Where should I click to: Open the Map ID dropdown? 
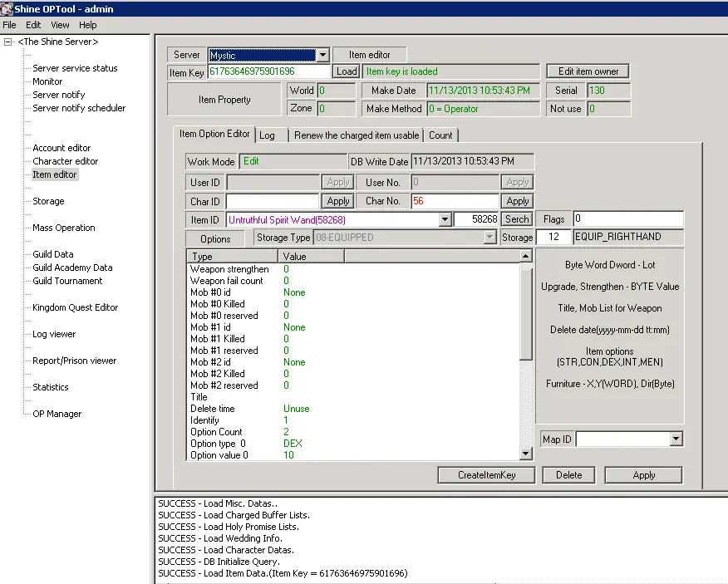coord(676,439)
